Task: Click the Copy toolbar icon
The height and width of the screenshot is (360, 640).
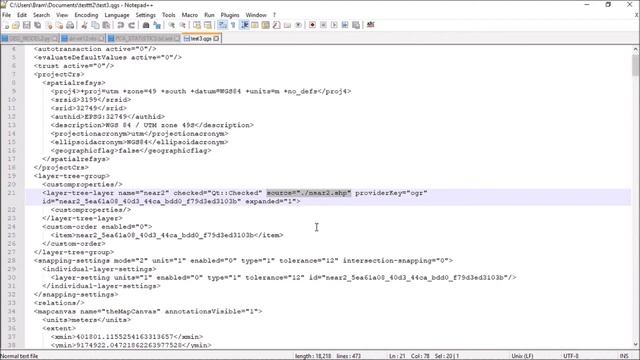Action: [x=95, y=25]
